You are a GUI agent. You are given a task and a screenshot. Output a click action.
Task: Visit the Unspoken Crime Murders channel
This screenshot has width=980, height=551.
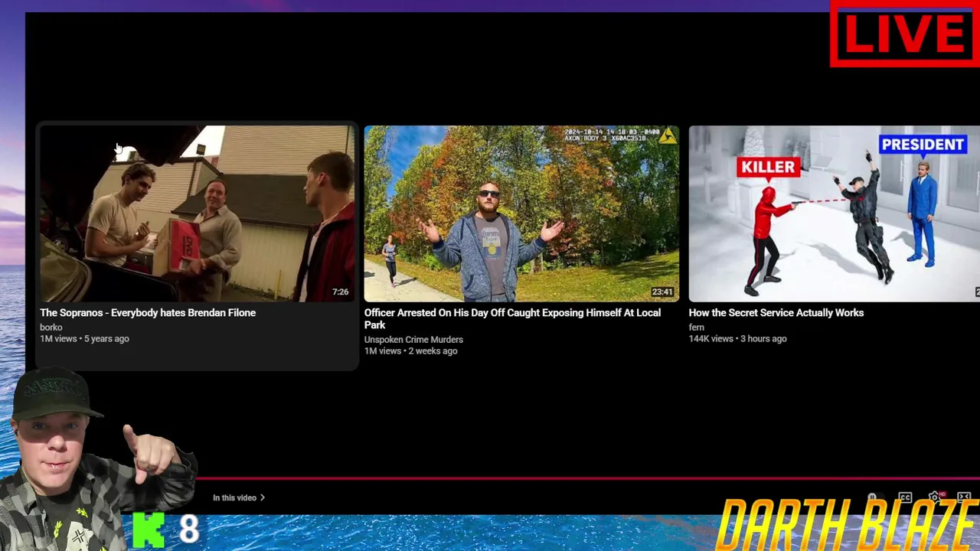pyautogui.click(x=413, y=339)
